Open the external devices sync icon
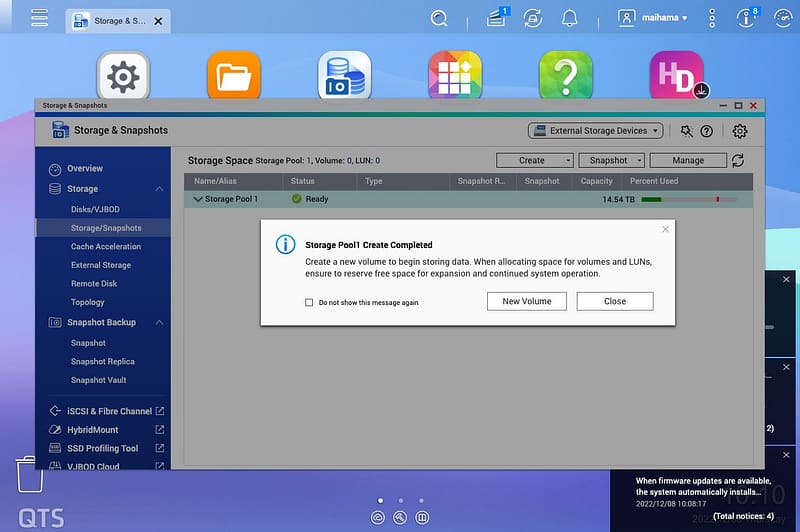This screenshot has height=532, width=800. 533,18
